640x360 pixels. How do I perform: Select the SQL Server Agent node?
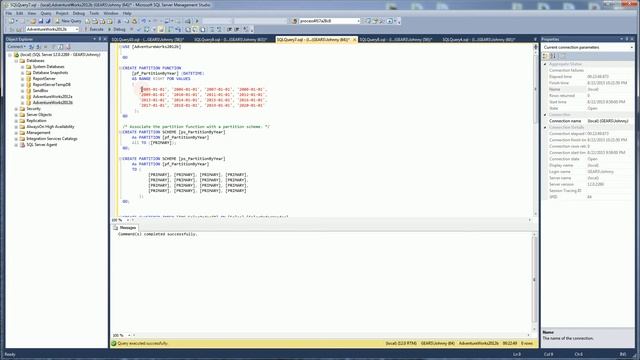point(42,144)
